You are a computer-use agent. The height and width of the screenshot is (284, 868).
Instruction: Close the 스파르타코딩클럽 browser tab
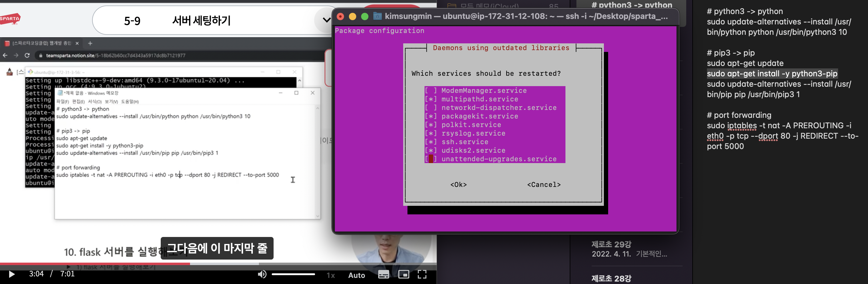click(77, 43)
